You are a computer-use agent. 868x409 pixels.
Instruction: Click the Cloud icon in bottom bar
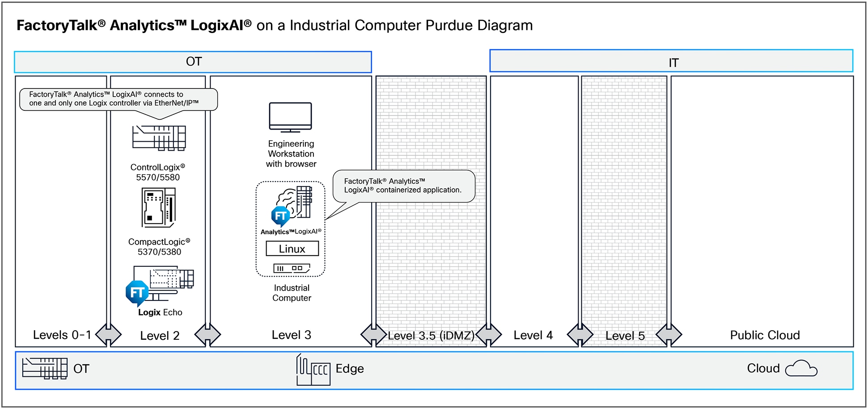[801, 369]
